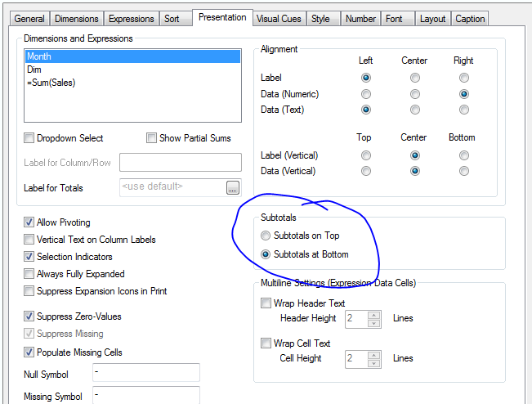Uncheck Allow Pivoting
The width and height of the screenshot is (532, 404).
pos(29,222)
